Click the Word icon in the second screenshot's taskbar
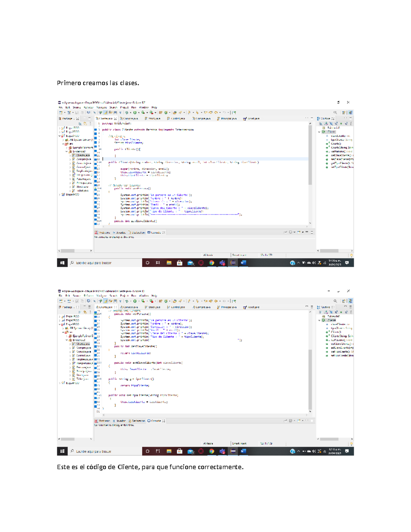This screenshot has height=532, width=411. [244, 451]
